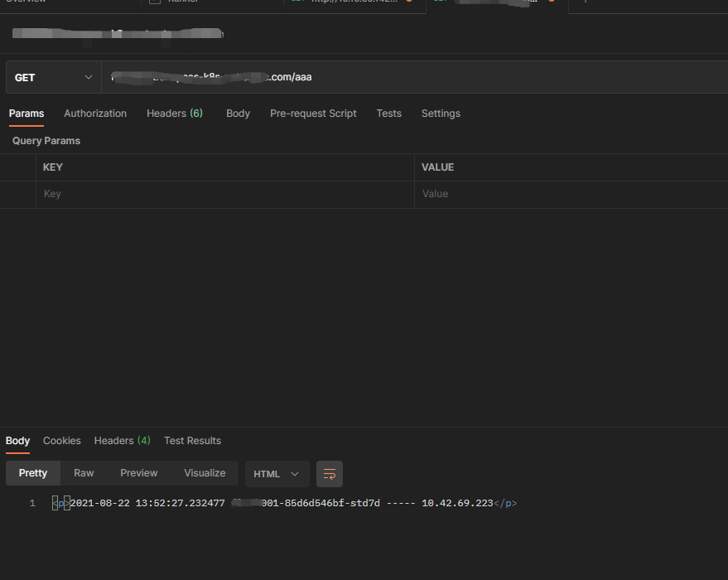Click the query param Value input cell
The image size is (728, 580).
571,194
